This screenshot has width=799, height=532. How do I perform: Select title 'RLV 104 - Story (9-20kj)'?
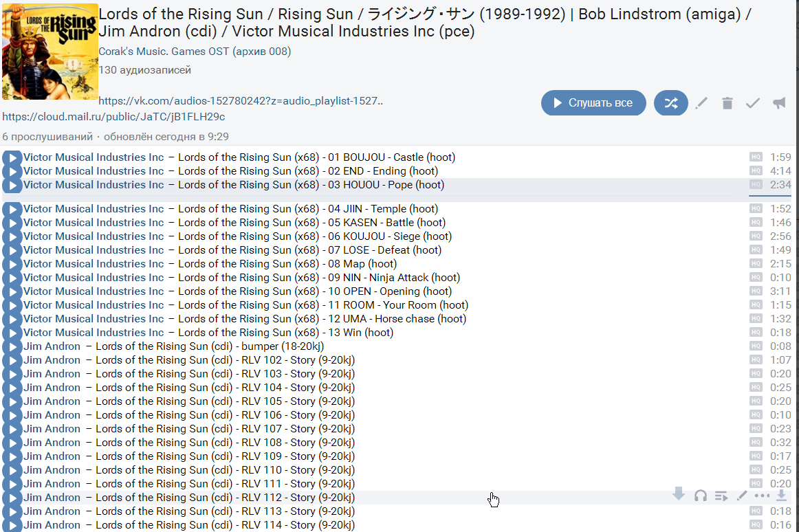[298, 388]
